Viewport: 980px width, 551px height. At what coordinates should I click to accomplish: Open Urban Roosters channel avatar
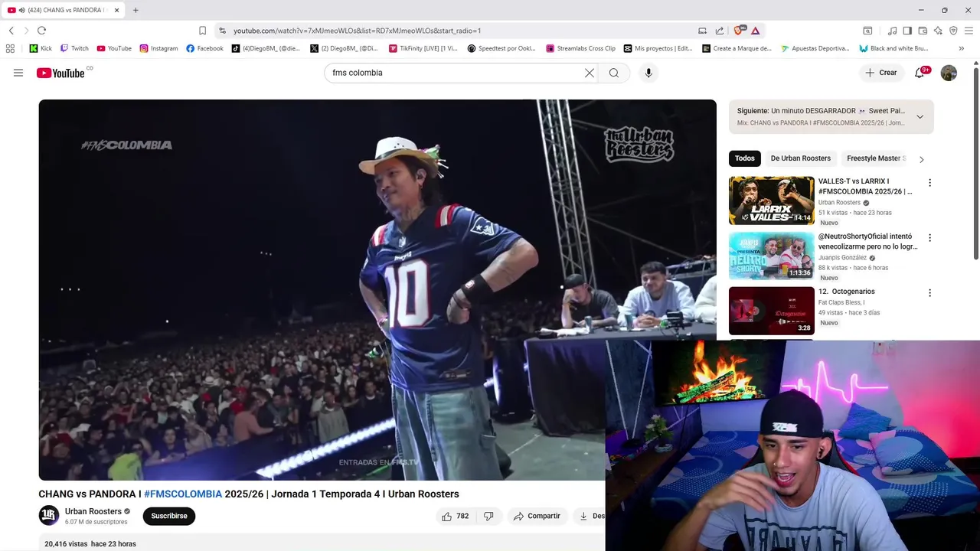click(x=49, y=516)
